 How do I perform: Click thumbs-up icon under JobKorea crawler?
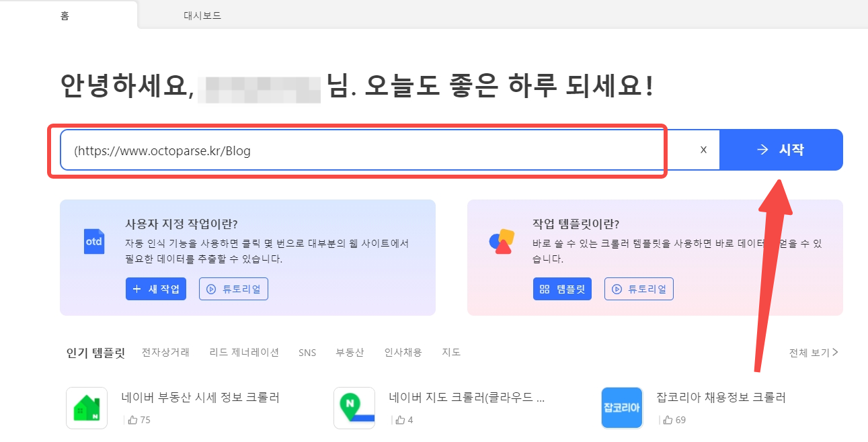click(668, 420)
